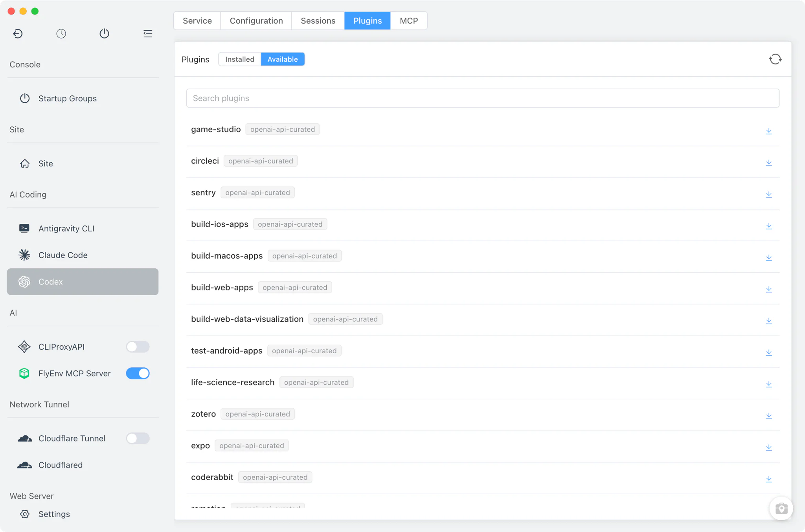The image size is (805, 532).
Task: Switch to the MCP tab
Action: (409, 20)
